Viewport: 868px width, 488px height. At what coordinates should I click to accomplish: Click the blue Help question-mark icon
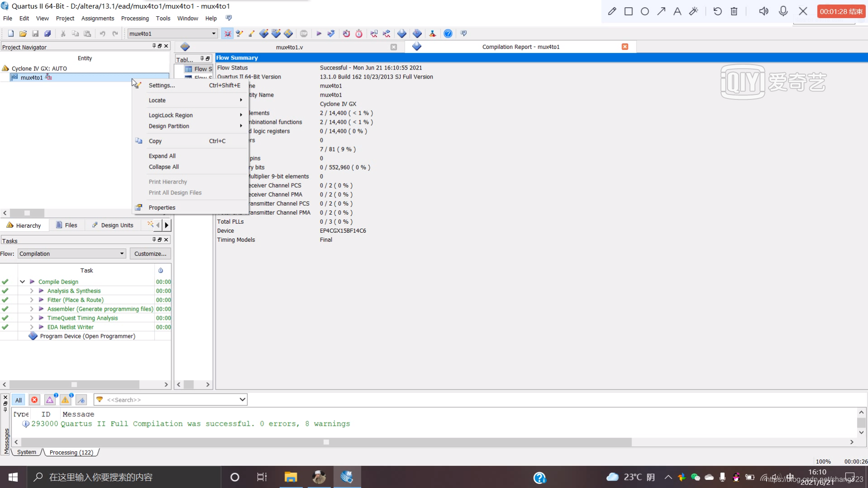[x=448, y=33]
